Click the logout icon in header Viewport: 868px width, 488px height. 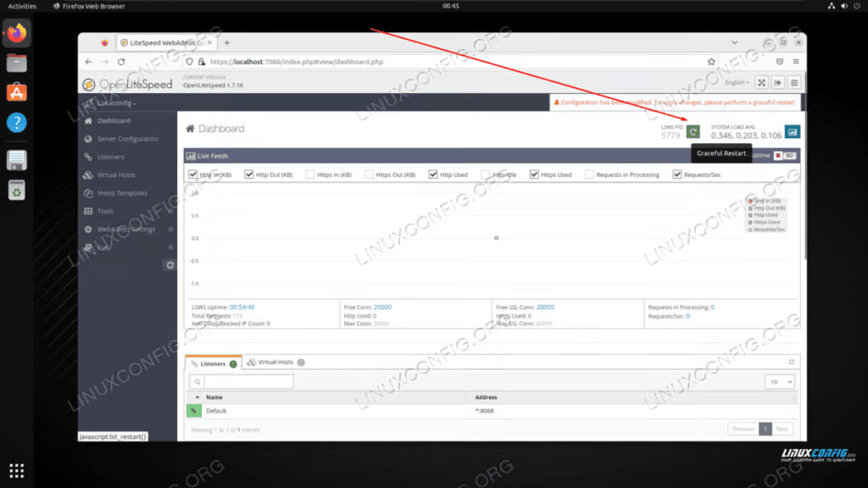coord(777,82)
